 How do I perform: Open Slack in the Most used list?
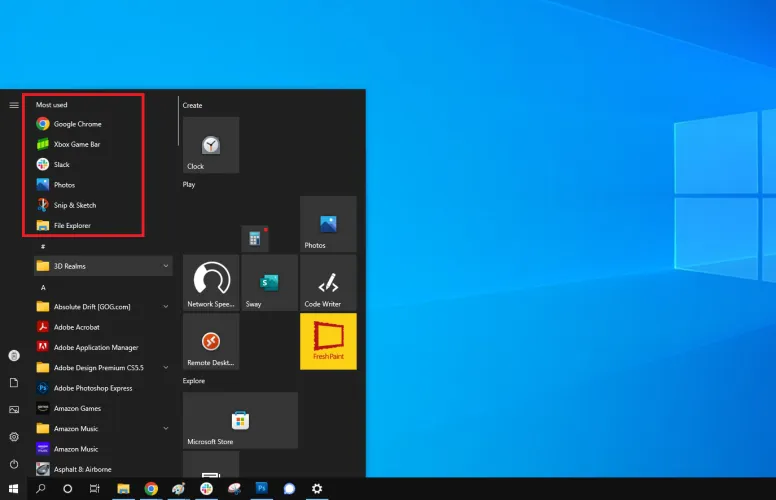coord(61,164)
